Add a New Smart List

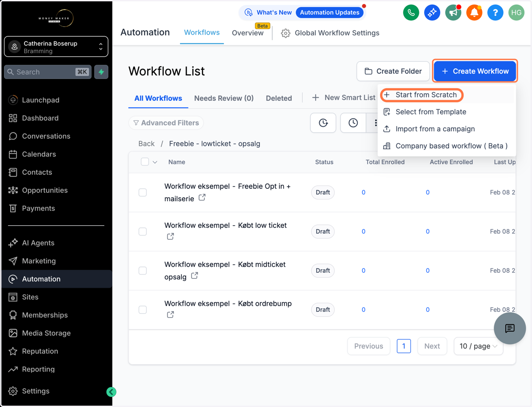point(344,98)
